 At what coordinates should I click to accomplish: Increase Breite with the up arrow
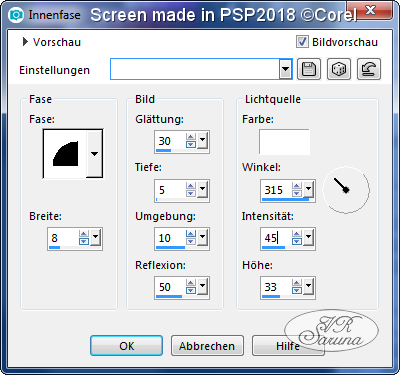[x=84, y=234]
